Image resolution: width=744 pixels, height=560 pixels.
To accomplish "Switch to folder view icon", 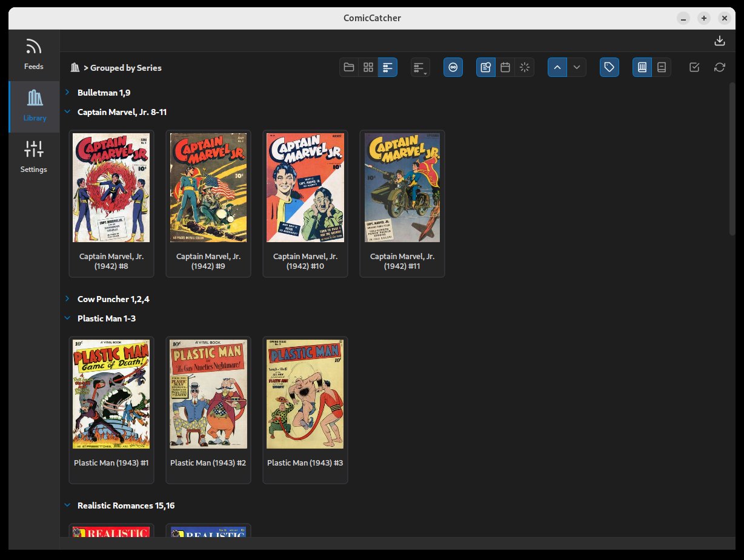I will pyautogui.click(x=349, y=67).
